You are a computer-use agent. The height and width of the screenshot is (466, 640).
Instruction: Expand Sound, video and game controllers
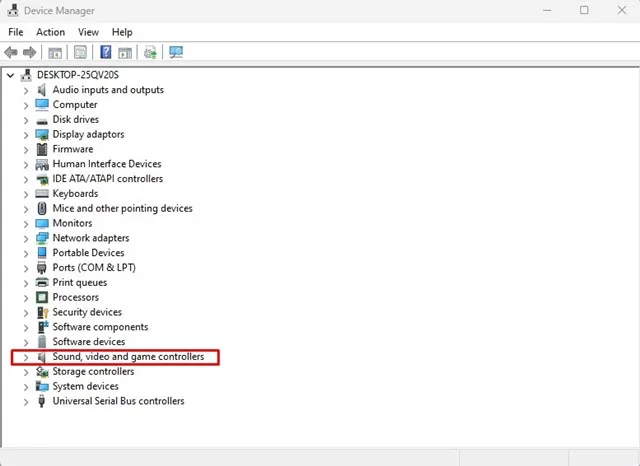(26, 357)
